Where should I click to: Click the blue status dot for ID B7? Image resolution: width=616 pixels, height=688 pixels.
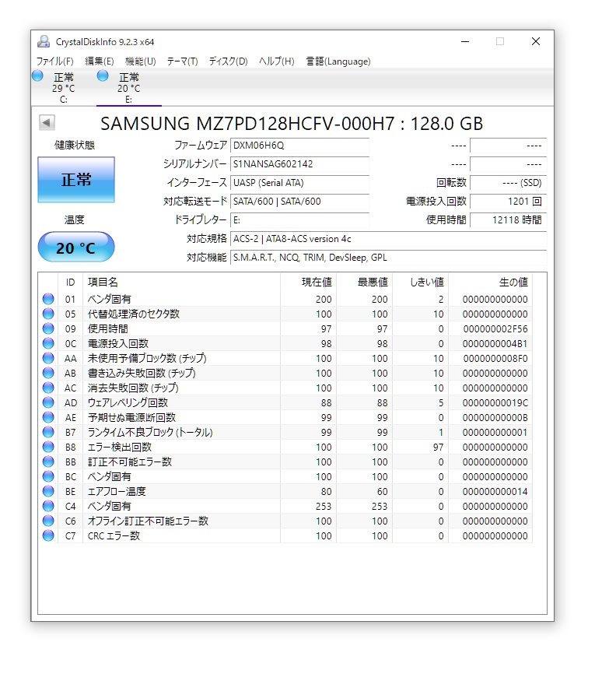click(x=48, y=432)
